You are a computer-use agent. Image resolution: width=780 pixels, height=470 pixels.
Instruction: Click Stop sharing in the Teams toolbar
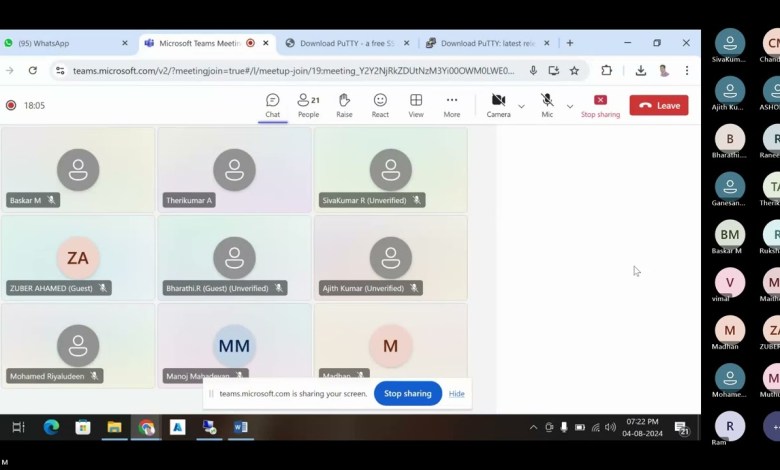click(600, 105)
